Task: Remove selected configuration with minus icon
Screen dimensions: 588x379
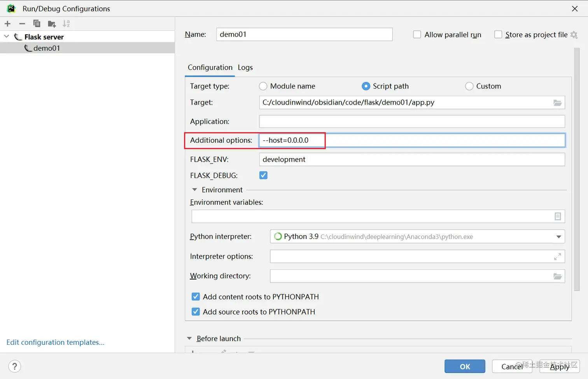Action: tap(22, 24)
